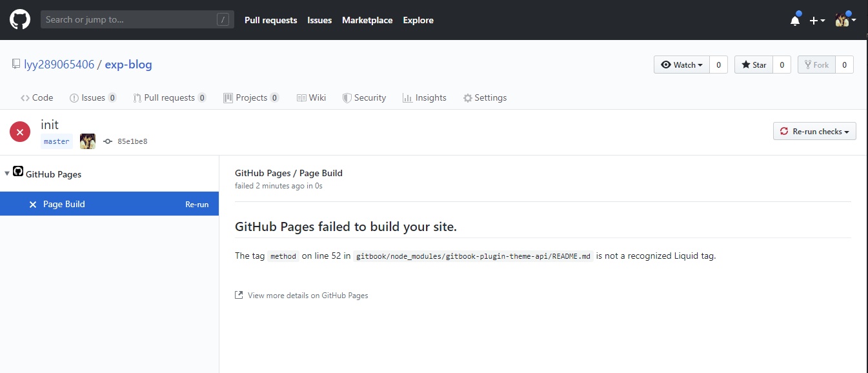
Task: Select the Page Build check row
Action: point(109,204)
